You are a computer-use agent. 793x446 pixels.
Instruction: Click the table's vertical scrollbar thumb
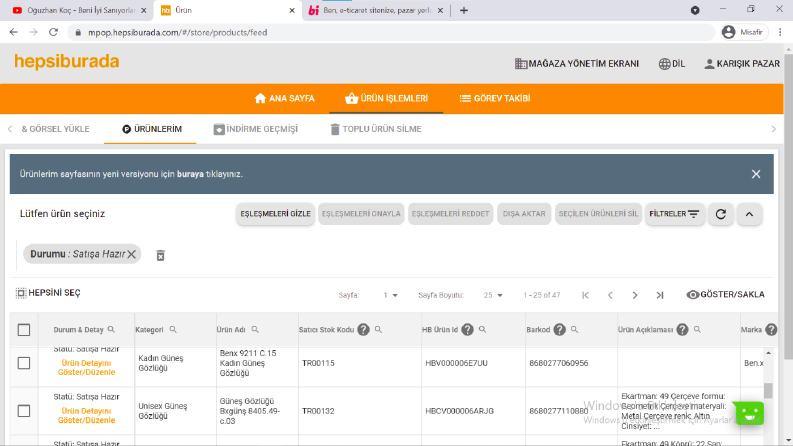[x=768, y=390]
